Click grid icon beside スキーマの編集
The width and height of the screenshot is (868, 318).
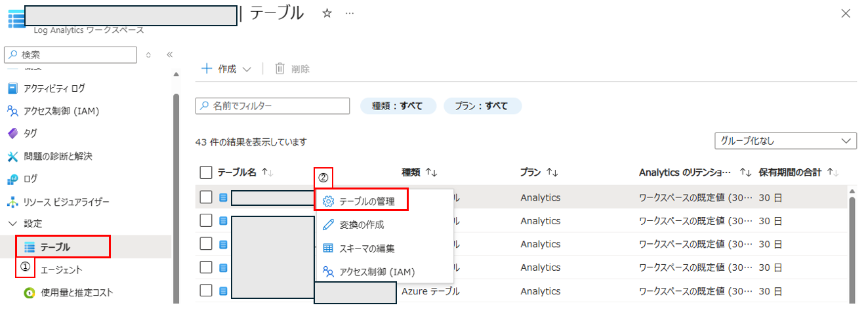[329, 248]
